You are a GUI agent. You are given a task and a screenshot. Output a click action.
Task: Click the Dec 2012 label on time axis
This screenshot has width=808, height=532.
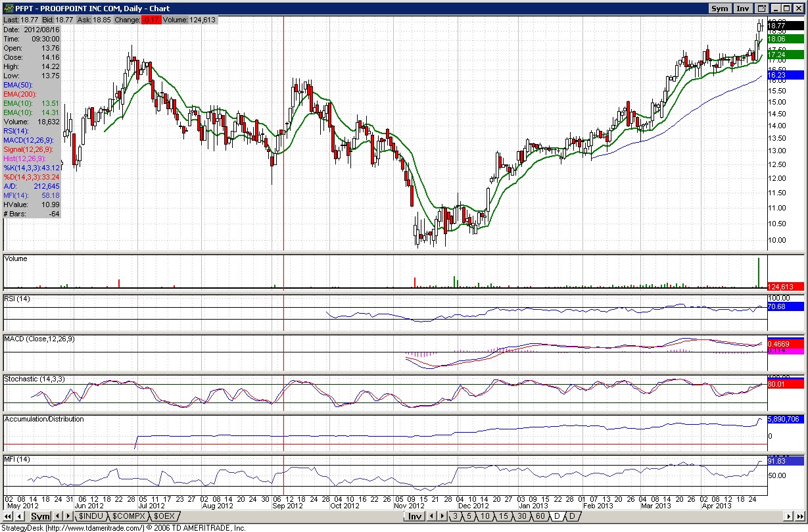(473, 506)
